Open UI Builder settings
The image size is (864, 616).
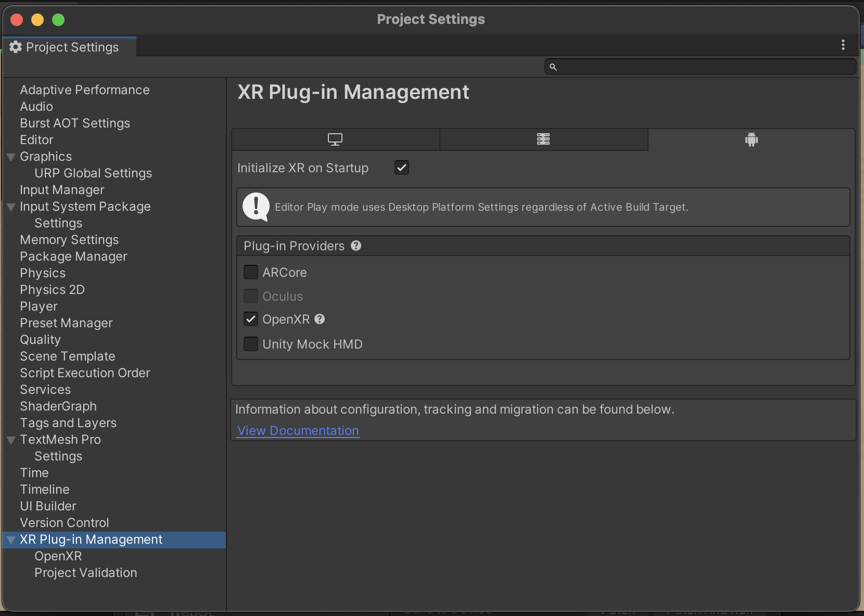coord(48,506)
